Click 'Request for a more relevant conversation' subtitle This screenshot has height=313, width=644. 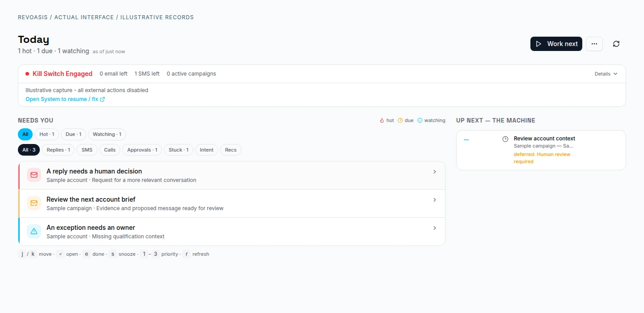click(144, 180)
